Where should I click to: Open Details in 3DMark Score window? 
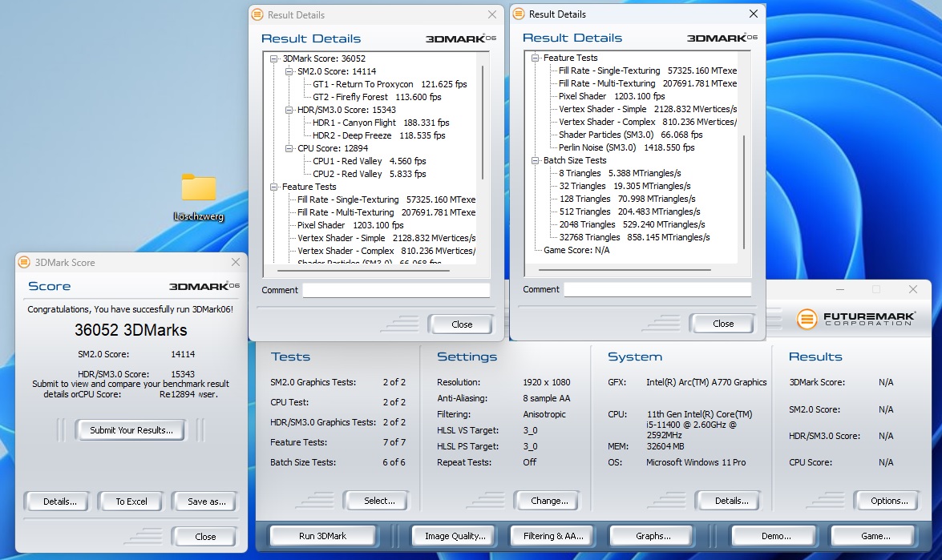pos(59,502)
